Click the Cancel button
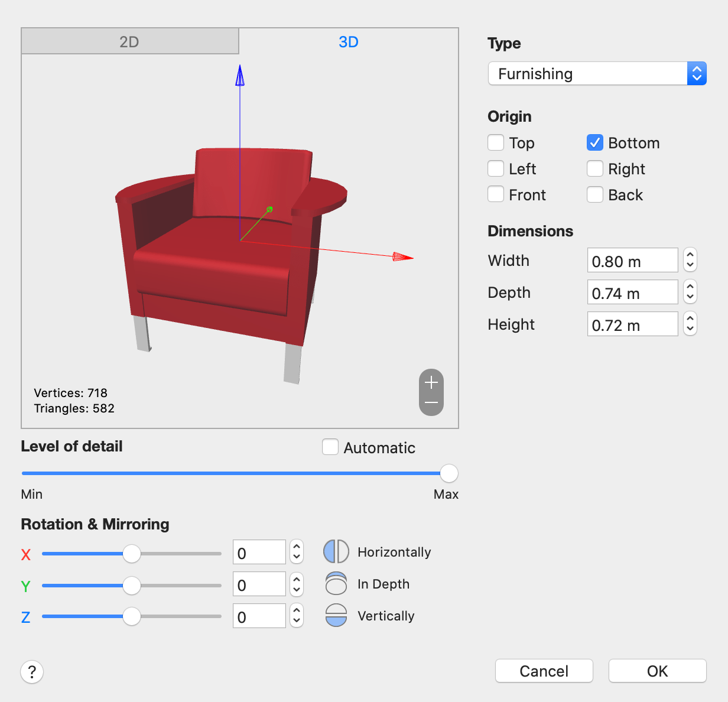This screenshot has width=728, height=702. (544, 671)
